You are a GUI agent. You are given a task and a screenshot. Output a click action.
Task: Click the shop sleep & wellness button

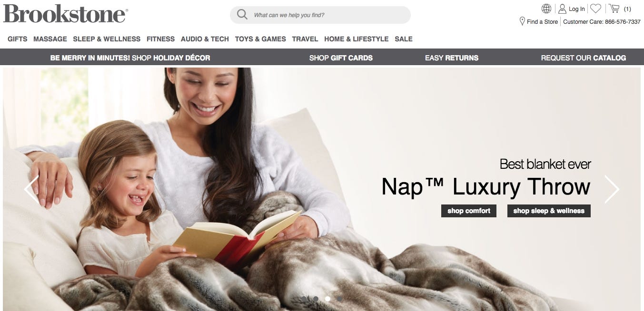tap(549, 211)
